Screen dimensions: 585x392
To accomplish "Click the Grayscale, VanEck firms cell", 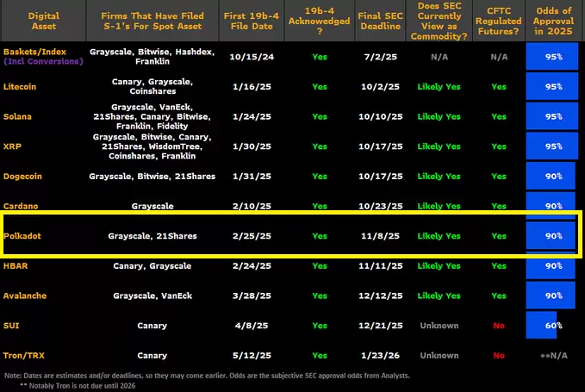I will click(152, 296).
